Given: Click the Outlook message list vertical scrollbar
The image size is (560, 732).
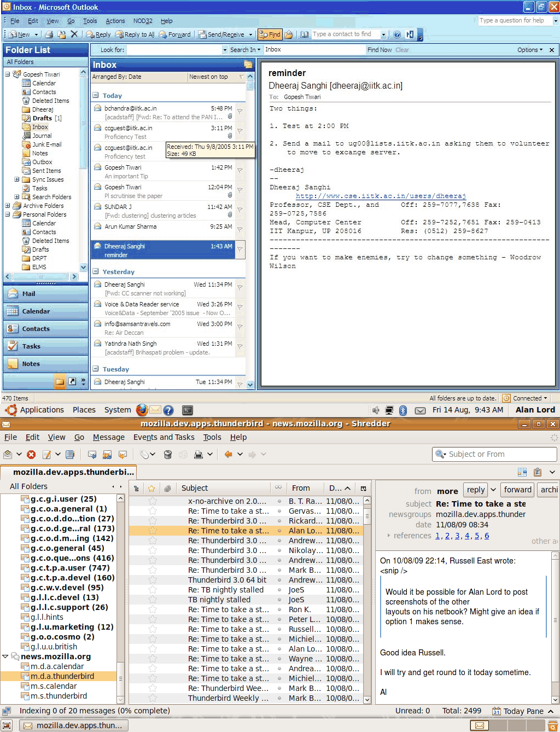Looking at the screenshot, I should click(250, 230).
